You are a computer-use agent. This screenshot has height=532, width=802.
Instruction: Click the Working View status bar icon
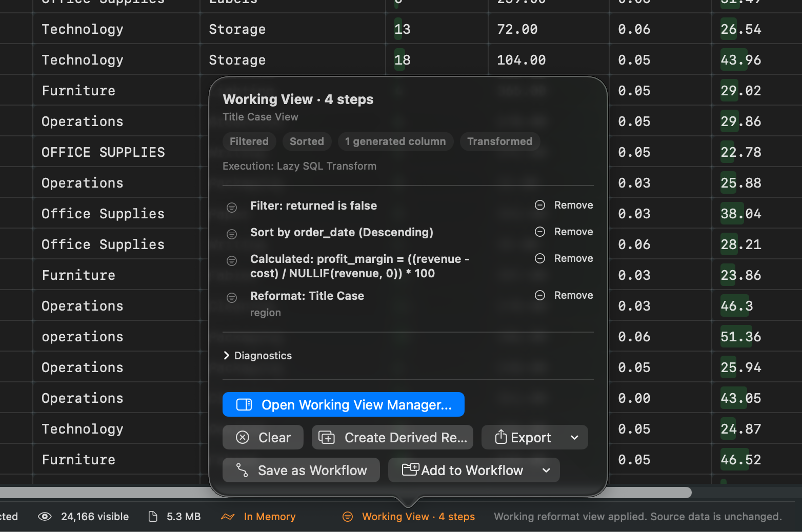click(348, 517)
